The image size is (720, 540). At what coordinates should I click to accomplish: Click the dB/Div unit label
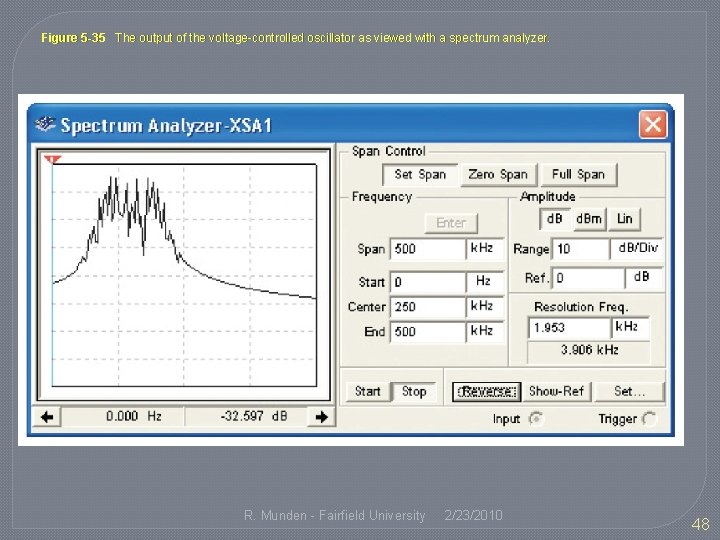click(638, 248)
